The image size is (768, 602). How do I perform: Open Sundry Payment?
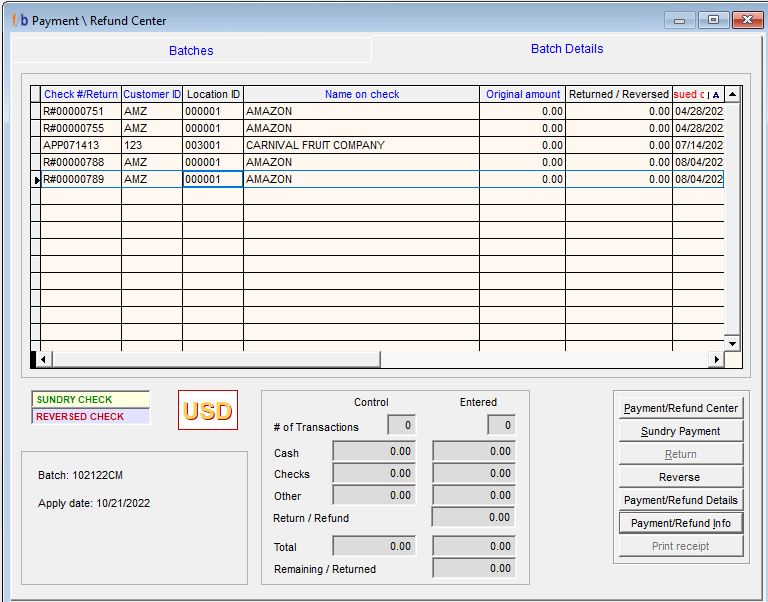680,431
